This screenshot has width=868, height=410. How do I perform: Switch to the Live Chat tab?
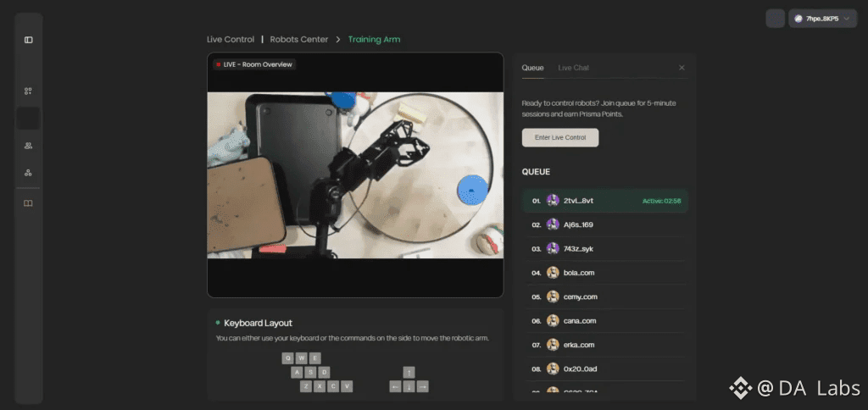point(573,68)
